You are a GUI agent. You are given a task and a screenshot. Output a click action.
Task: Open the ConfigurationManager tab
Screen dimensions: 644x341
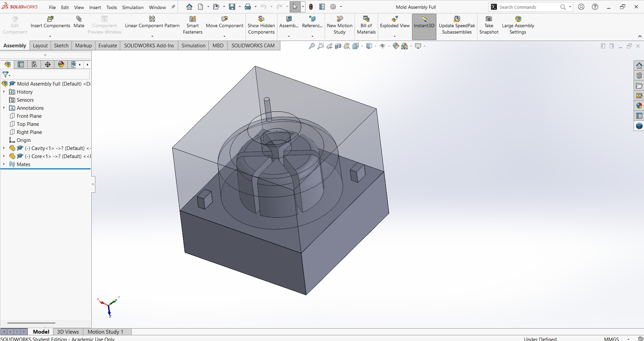pyautogui.click(x=34, y=64)
